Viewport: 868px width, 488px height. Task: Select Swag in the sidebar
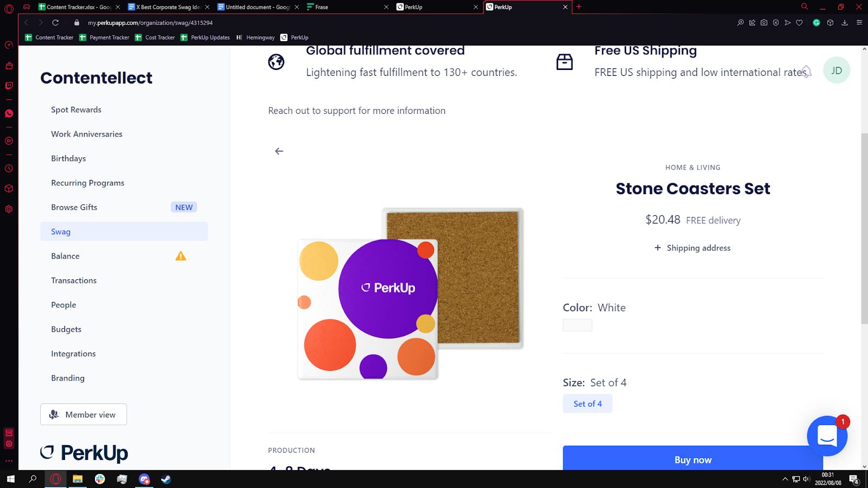point(124,232)
